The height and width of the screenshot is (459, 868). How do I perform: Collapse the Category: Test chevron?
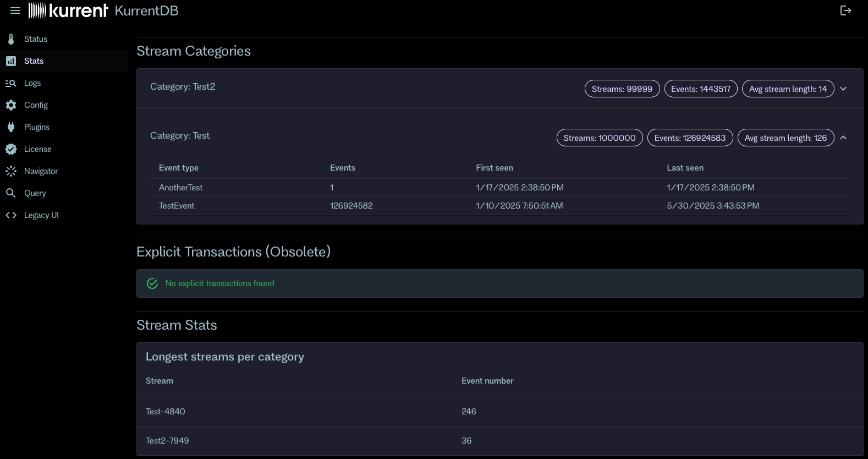843,138
